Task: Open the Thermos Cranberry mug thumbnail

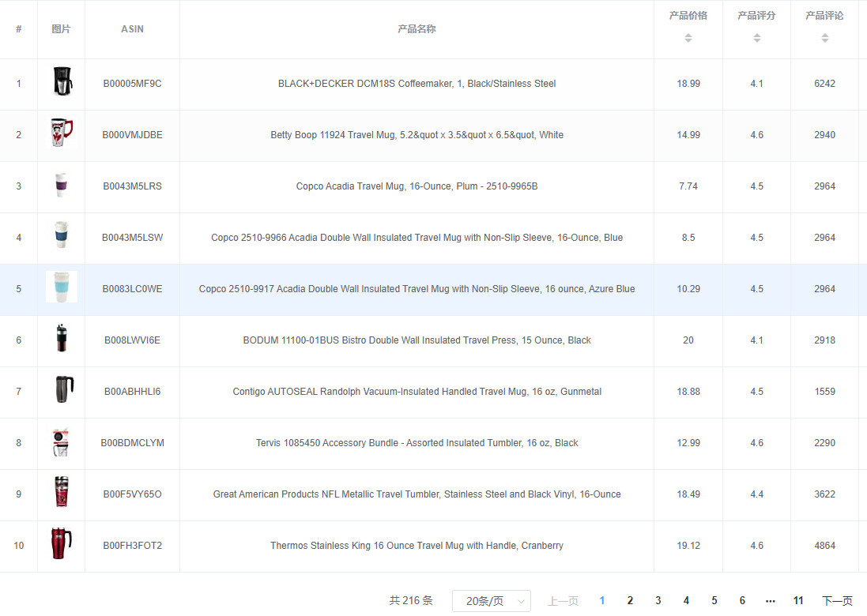Action: click(x=62, y=546)
